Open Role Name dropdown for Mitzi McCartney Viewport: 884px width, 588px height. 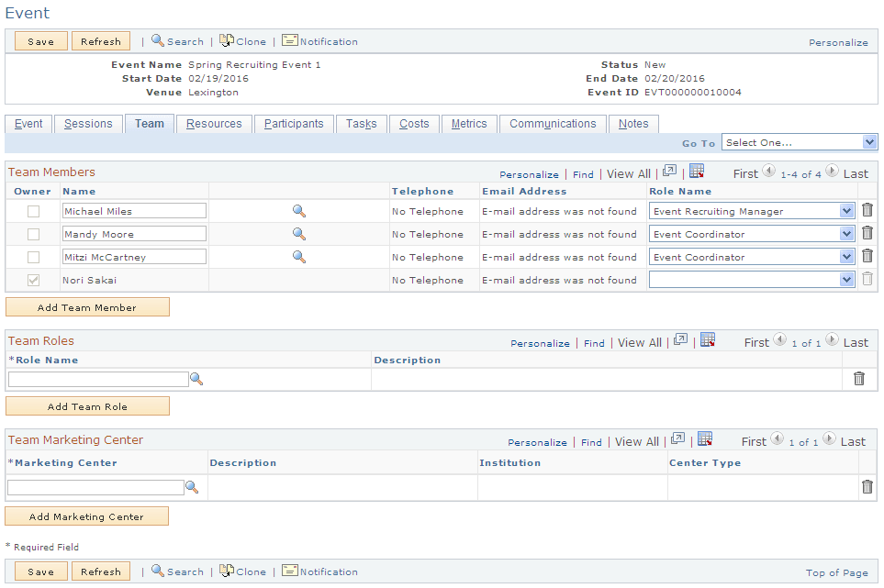(x=752, y=257)
